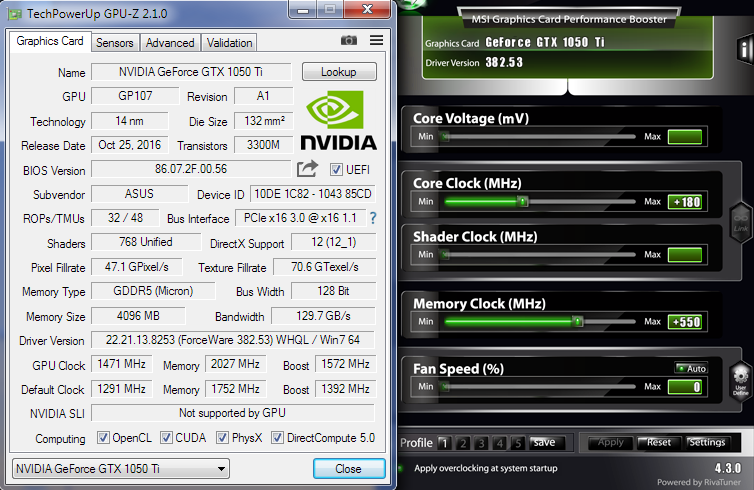
Task: Click the GPU-Z Close button
Action: (x=349, y=468)
